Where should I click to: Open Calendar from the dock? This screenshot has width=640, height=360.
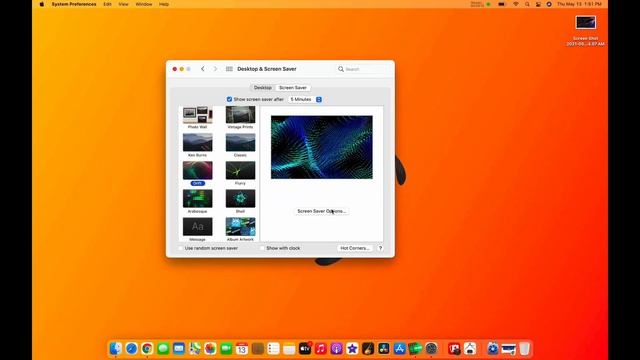(x=242, y=349)
